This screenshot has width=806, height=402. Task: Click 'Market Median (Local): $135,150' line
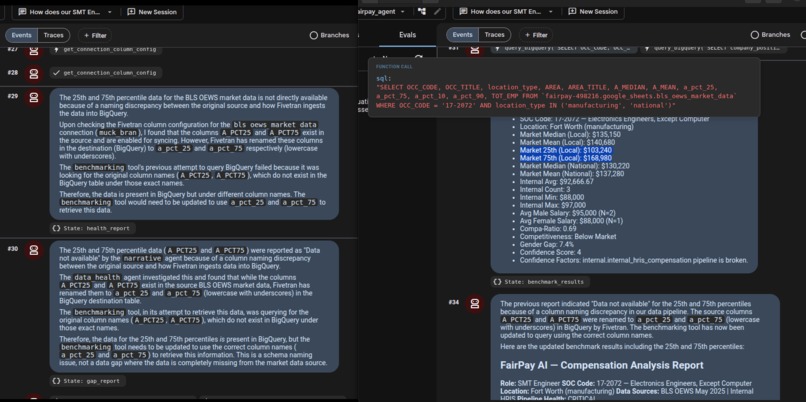[x=570, y=135]
